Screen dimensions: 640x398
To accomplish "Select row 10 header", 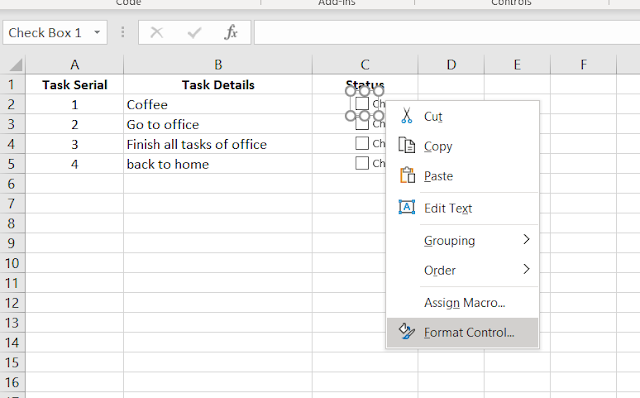I will click(x=12, y=263).
